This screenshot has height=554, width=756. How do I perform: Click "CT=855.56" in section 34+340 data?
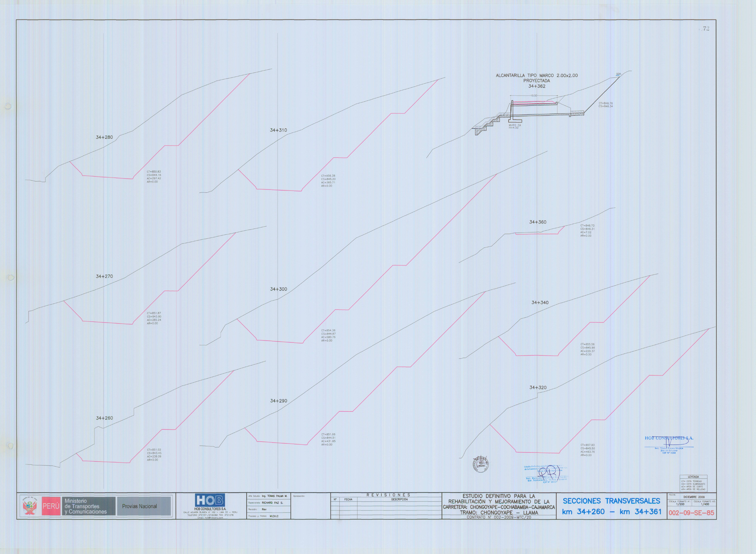click(587, 344)
